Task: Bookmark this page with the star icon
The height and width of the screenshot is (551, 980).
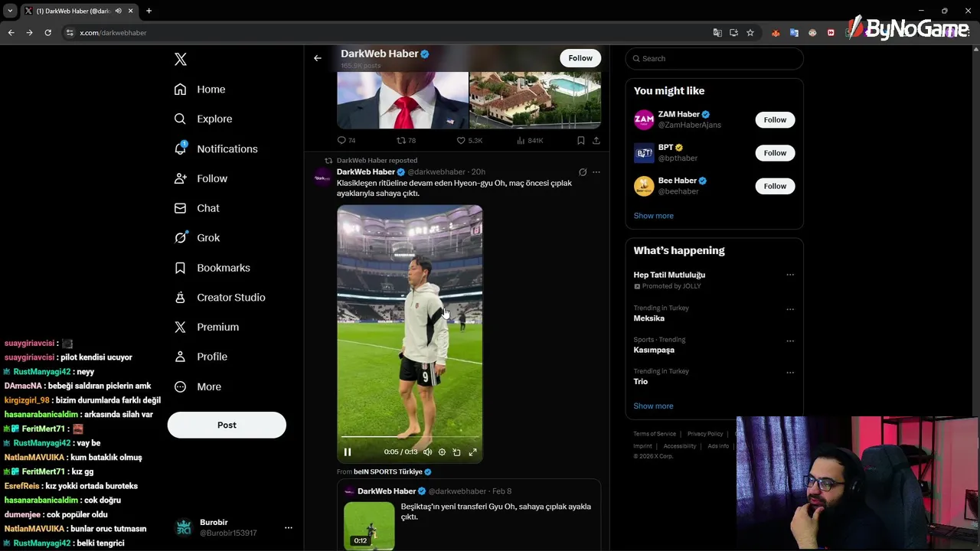Action: tap(750, 33)
